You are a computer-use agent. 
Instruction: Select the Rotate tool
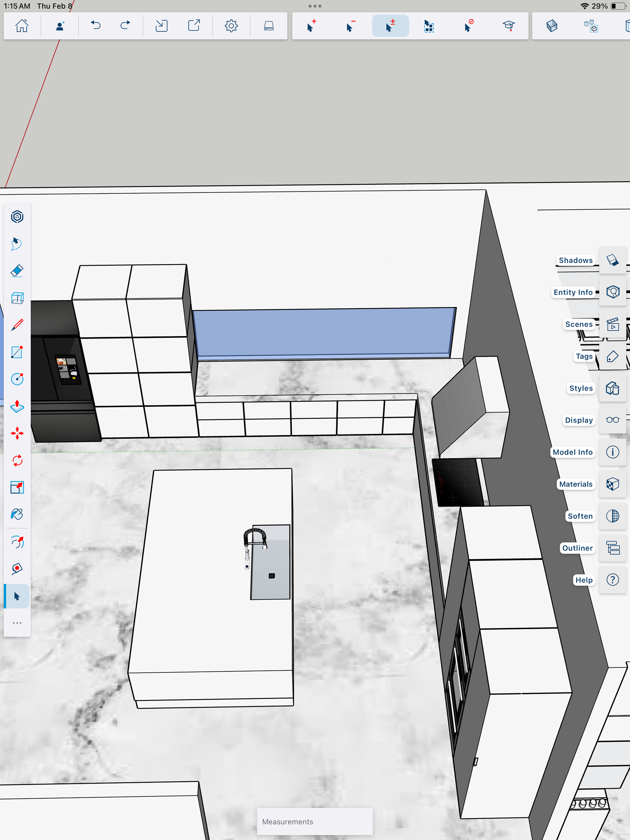(x=17, y=461)
